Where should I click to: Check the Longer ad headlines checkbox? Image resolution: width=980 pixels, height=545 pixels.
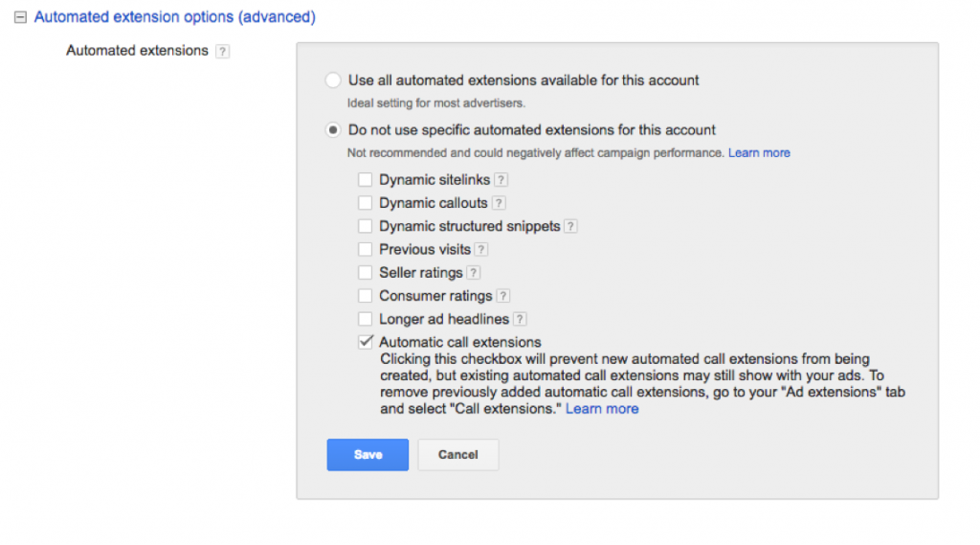(x=365, y=320)
